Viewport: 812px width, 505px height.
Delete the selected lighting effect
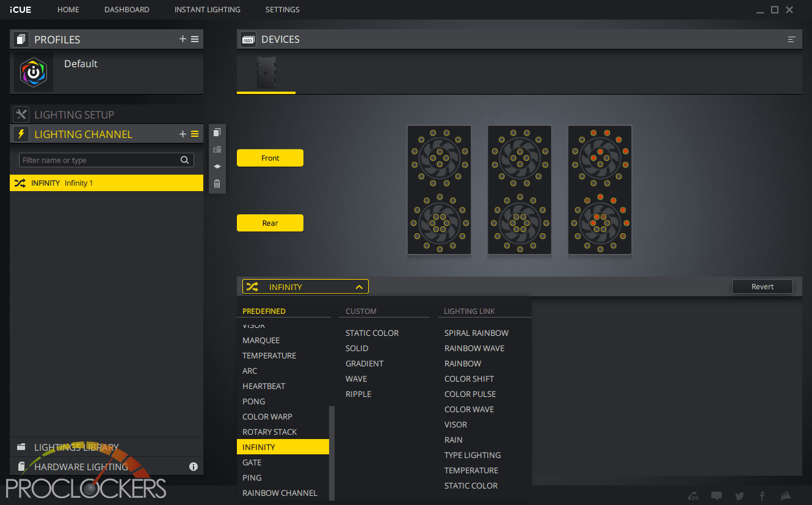217,183
